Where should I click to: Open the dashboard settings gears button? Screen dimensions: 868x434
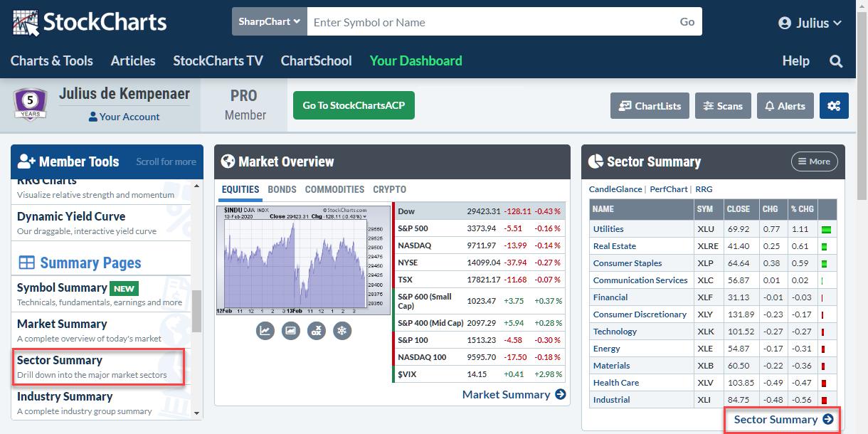[834, 106]
